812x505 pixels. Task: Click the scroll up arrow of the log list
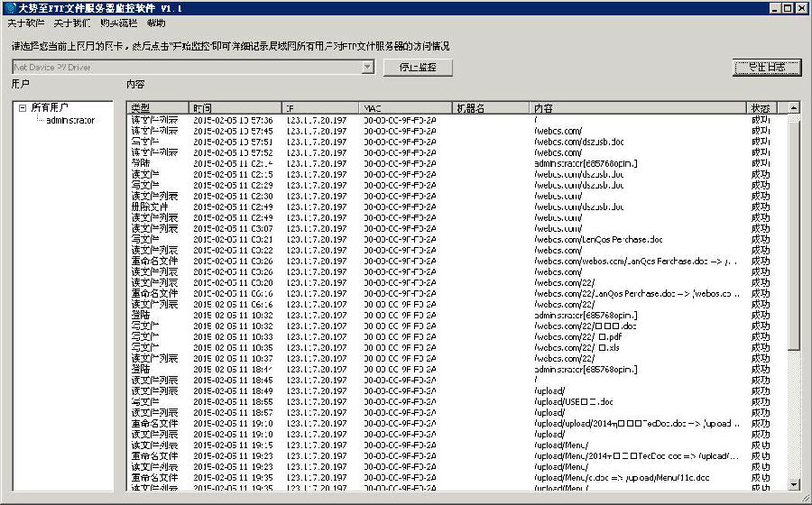pos(794,108)
